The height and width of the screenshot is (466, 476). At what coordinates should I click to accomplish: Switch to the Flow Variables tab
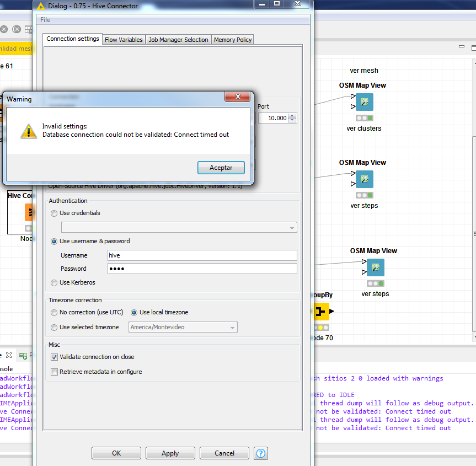pyautogui.click(x=124, y=40)
